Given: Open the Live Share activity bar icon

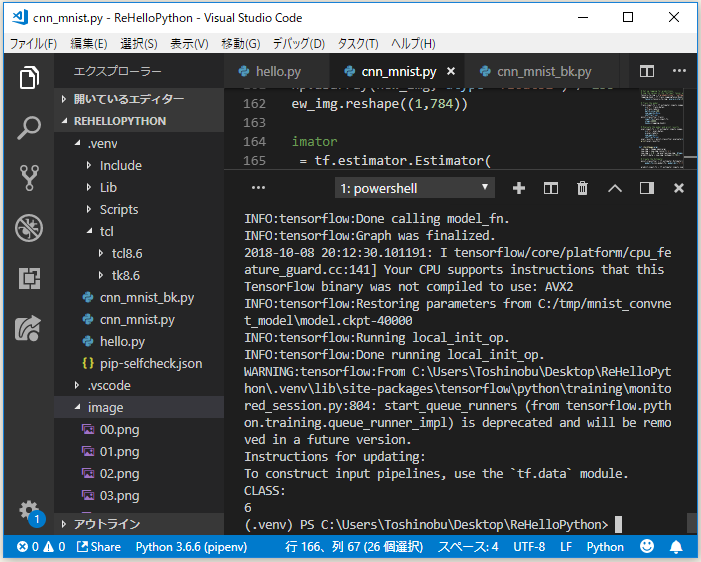Looking at the screenshot, I should (x=29, y=328).
